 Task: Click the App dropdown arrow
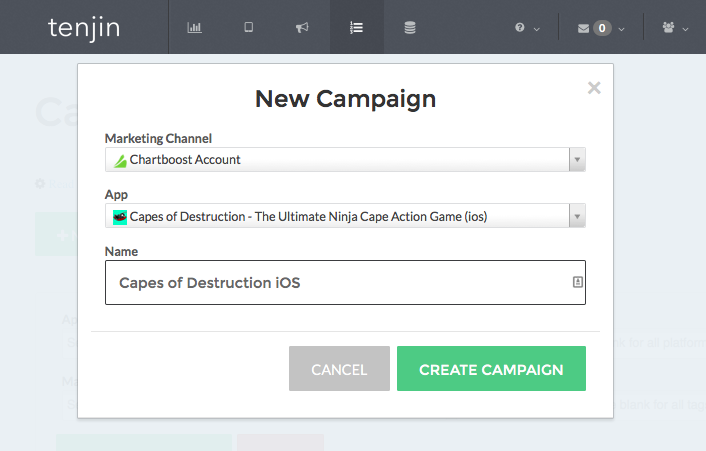(x=577, y=216)
